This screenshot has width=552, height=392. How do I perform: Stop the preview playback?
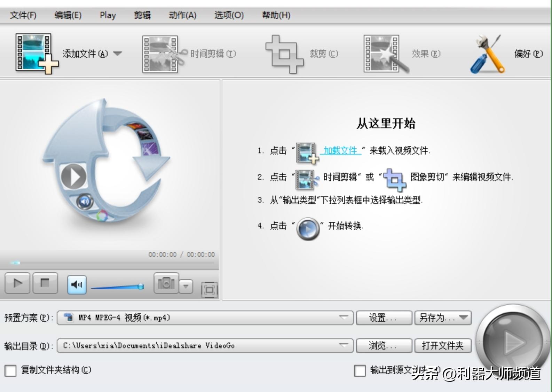[45, 283]
